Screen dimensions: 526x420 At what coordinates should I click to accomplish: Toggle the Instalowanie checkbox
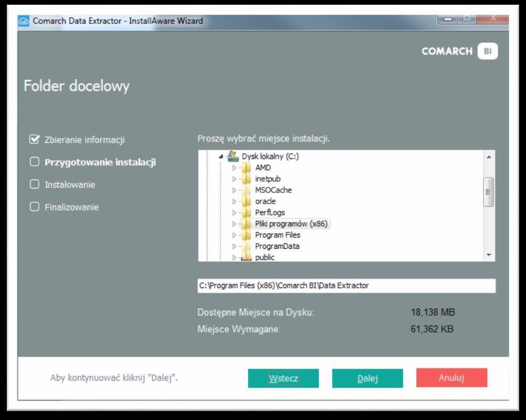[x=35, y=184]
